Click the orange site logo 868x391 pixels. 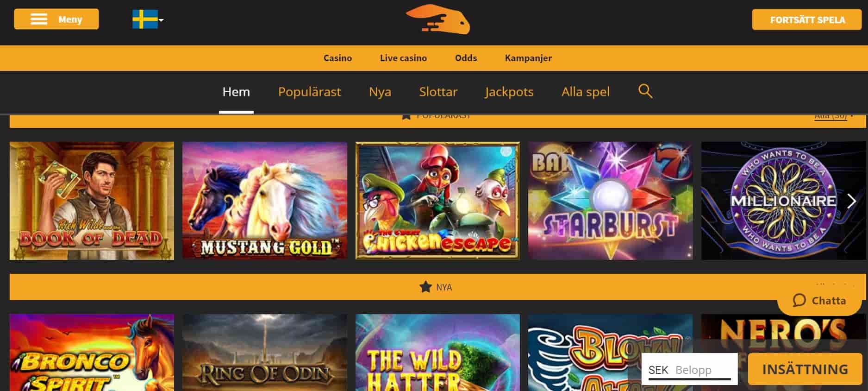click(438, 19)
